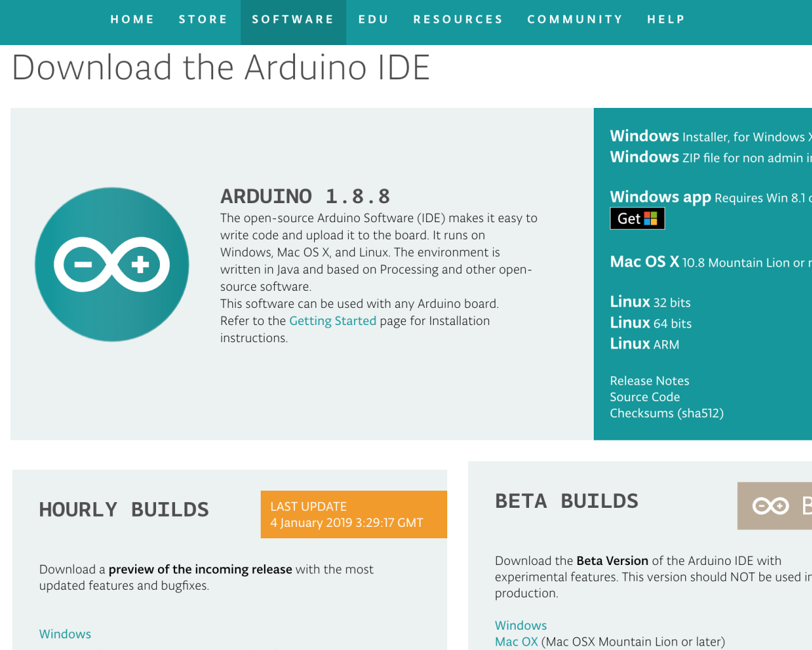
Task: Open the Getting Started page link
Action: click(332, 321)
